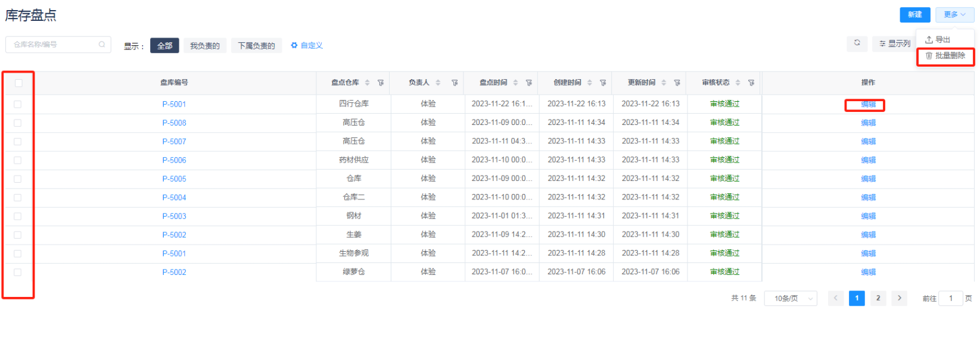Click the 仓库二 warehouse cell
This screenshot has width=980, height=338.
tap(354, 197)
